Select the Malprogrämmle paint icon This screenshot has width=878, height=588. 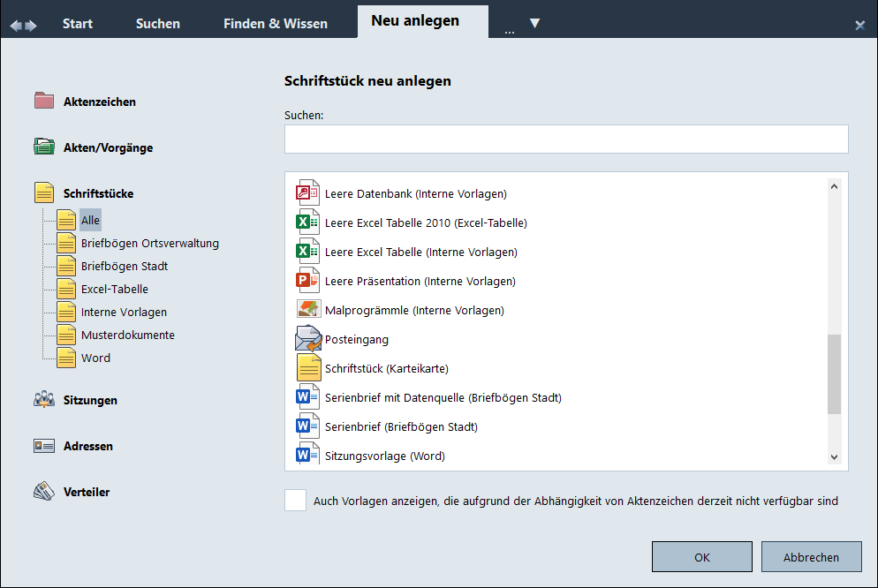[x=308, y=310]
